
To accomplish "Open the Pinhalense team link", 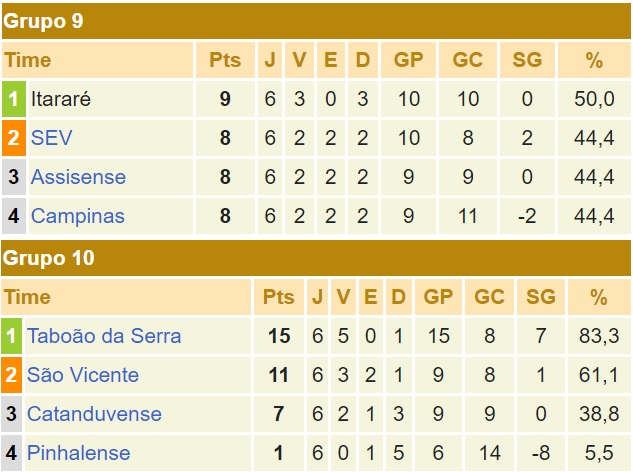I will [79, 453].
